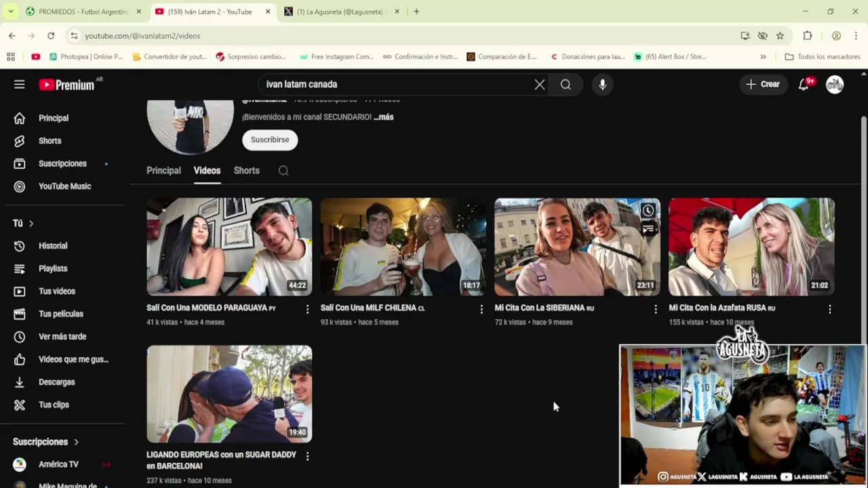Click the browser address bar URL
This screenshot has width=868, height=488.
coord(142,35)
